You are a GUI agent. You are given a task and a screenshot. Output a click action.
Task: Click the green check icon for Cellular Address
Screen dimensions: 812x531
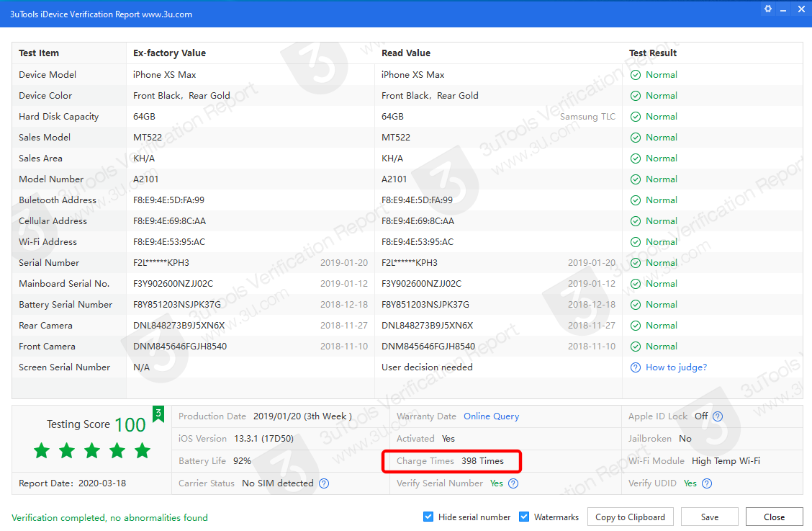pyautogui.click(x=636, y=221)
